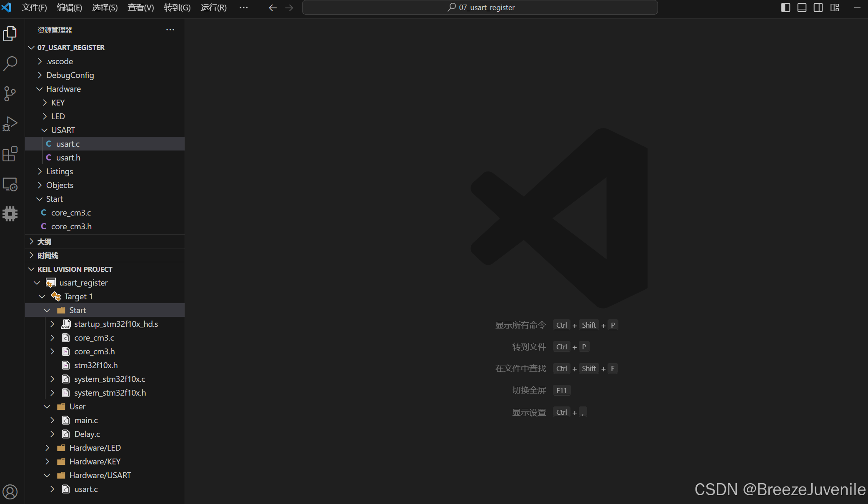This screenshot has height=504, width=868.
Task: Go forward with the right arrow
Action: click(x=289, y=8)
